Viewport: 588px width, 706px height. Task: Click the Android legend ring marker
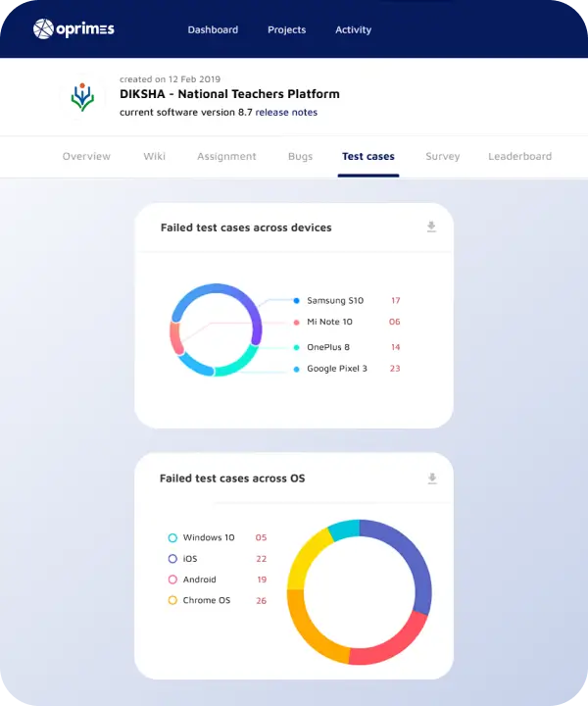coord(172,580)
